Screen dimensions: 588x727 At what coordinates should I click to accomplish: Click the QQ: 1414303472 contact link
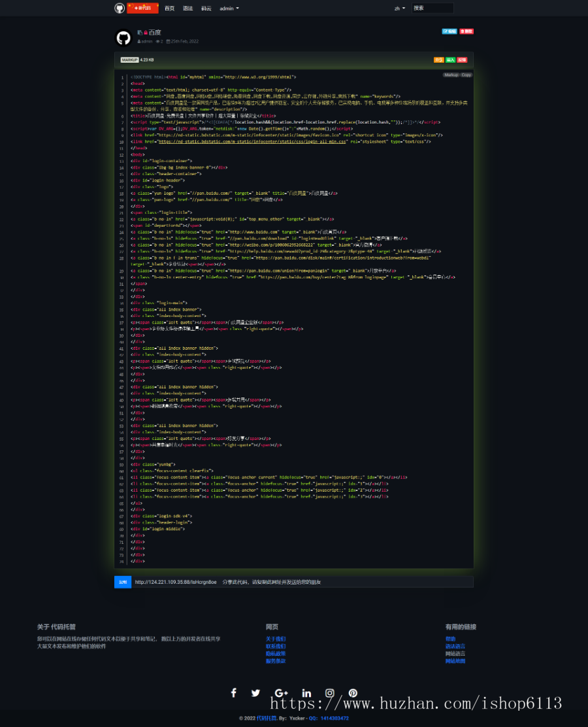coord(329,719)
